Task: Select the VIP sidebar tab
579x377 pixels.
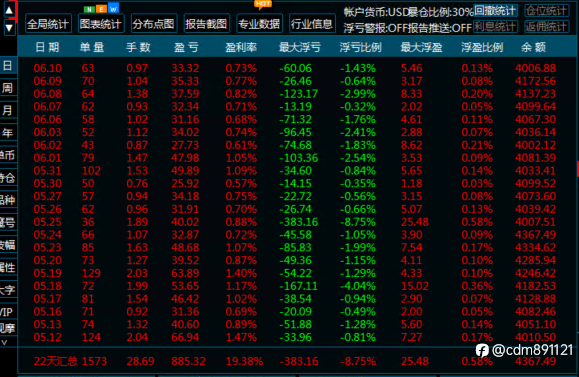Action: coord(8,312)
